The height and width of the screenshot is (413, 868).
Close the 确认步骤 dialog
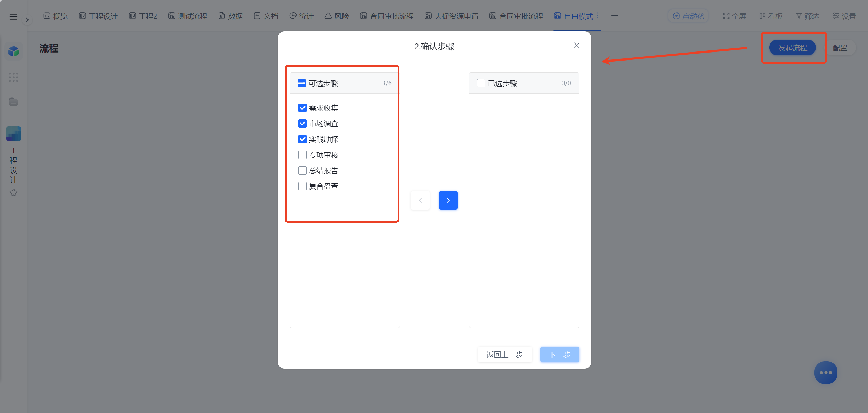(x=577, y=46)
